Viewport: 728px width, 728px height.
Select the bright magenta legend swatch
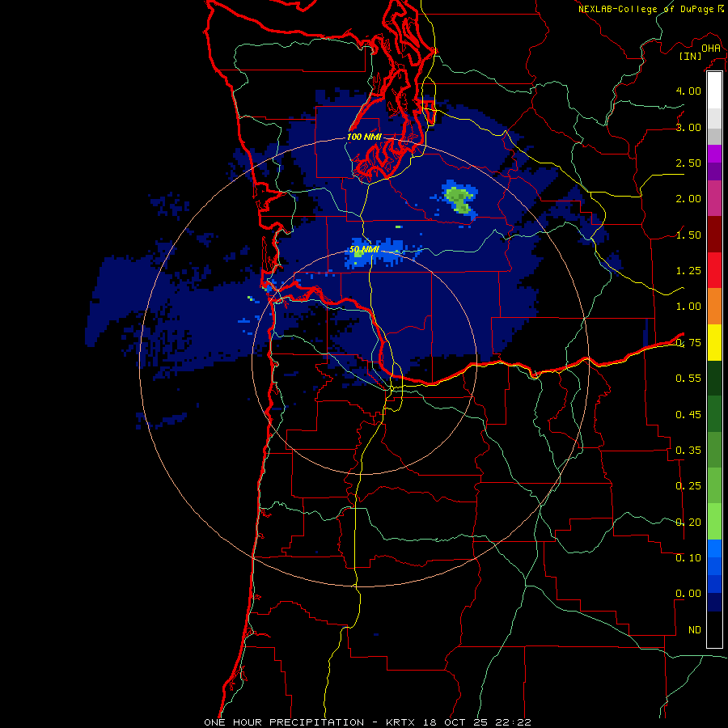[714, 154]
